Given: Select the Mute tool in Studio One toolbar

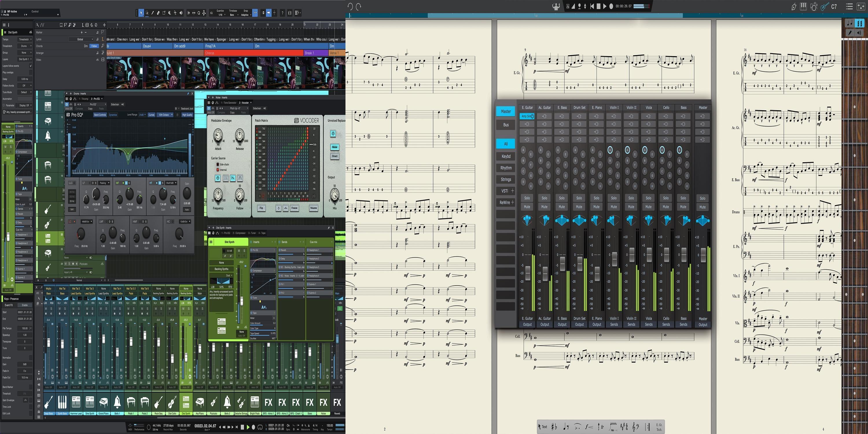Looking at the screenshot, I should tap(170, 13).
